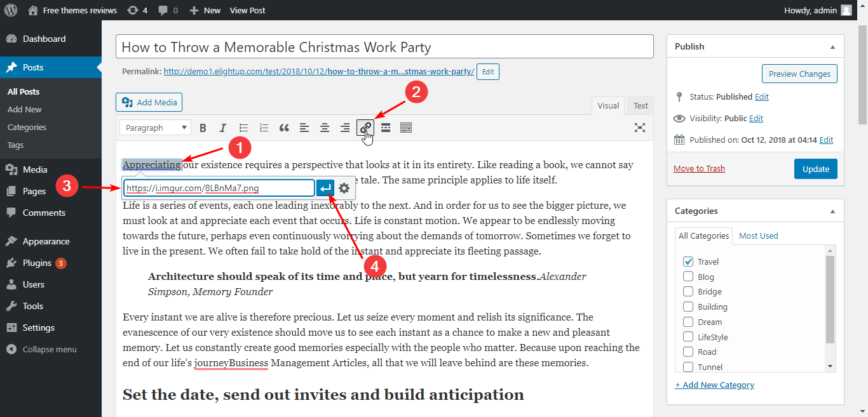Viewport: 868px width, 417px height.
Task: Open Plugins sidebar item
Action: pyautogui.click(x=51, y=263)
